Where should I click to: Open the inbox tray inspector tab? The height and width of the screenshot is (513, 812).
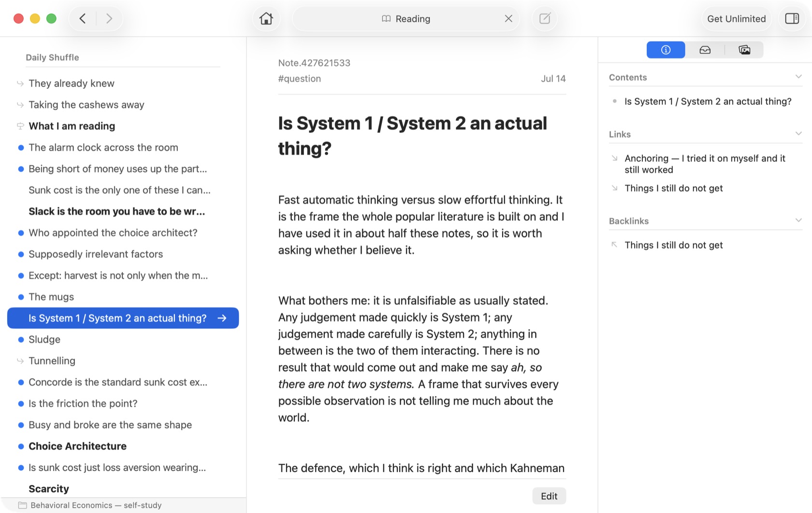click(x=705, y=50)
